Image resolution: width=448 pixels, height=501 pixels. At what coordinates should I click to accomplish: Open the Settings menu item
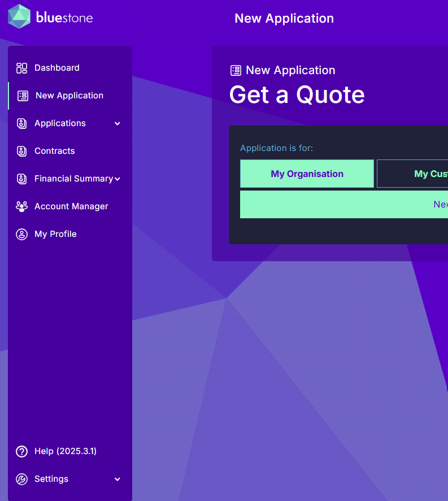[x=70, y=480]
